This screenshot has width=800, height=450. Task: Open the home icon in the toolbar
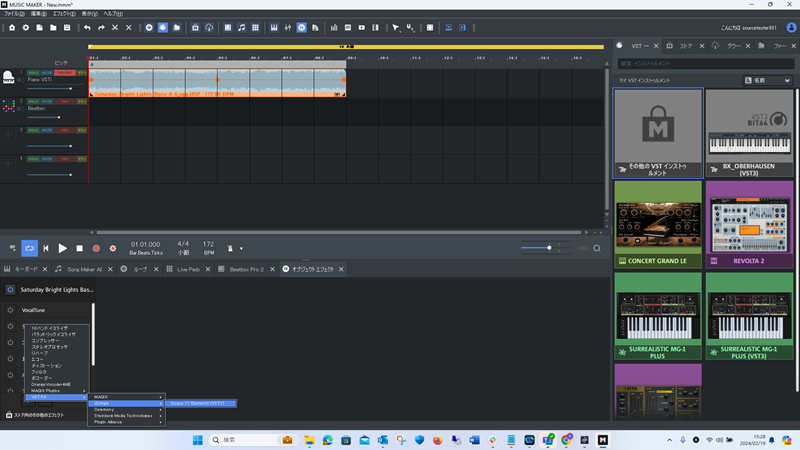point(12,28)
